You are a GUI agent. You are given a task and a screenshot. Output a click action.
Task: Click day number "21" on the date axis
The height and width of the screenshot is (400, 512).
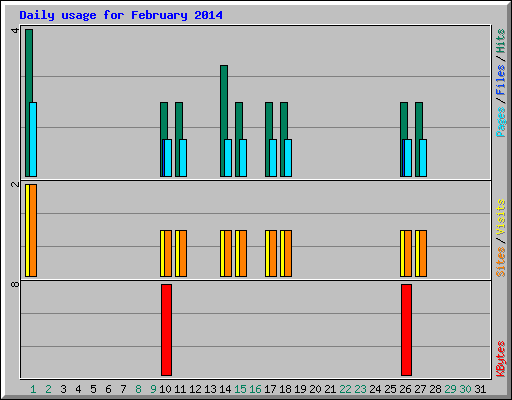pos(330,389)
